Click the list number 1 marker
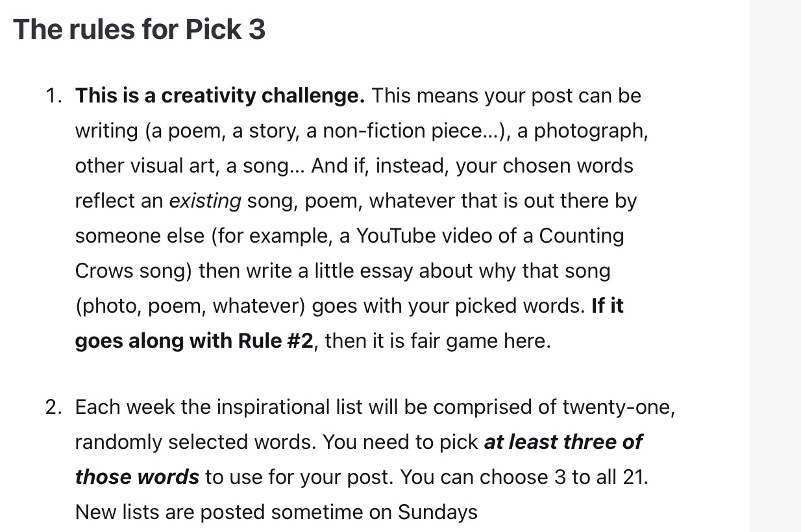801x532 pixels. [x=53, y=96]
